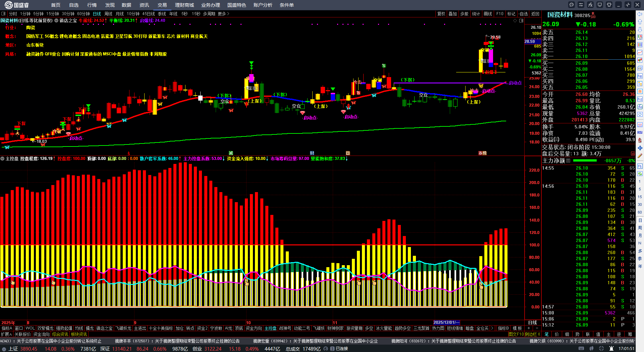Image resolution: width=644 pixels, height=352 pixels.
Task: Open the red dollar sign icon in sidebar
Action: point(640,140)
